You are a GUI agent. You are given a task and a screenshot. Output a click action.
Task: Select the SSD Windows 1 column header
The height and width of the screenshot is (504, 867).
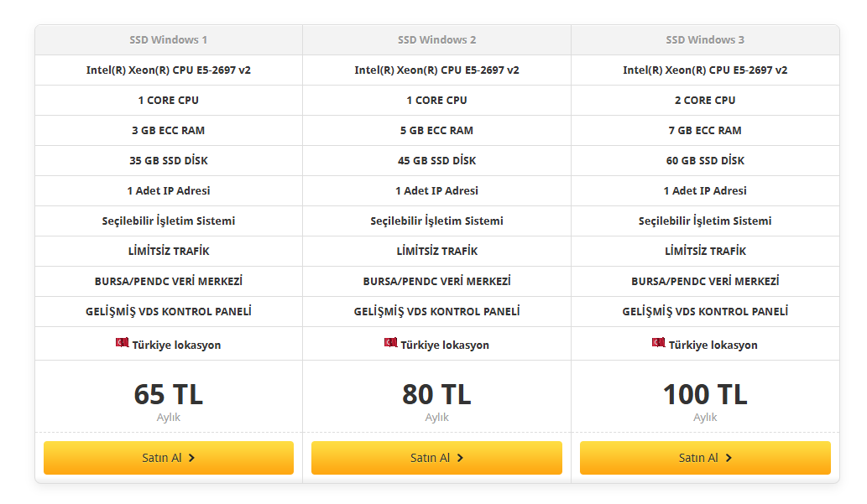169,39
